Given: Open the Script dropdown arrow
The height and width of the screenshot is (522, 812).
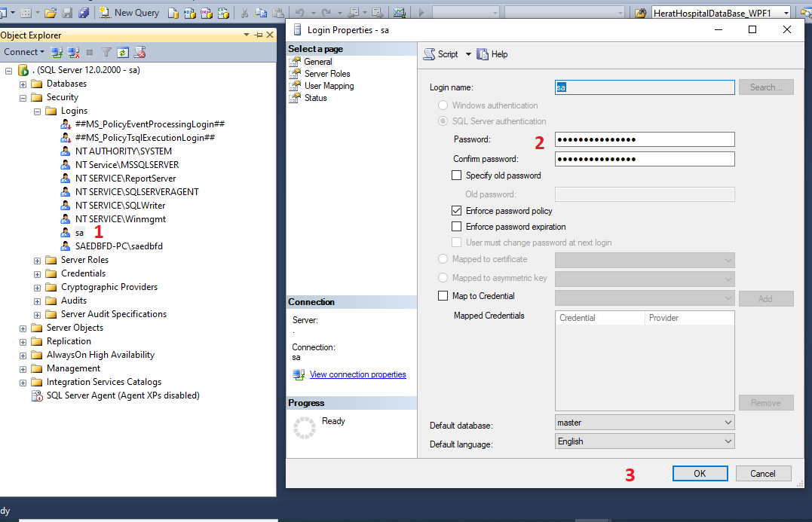Looking at the screenshot, I should click(468, 54).
